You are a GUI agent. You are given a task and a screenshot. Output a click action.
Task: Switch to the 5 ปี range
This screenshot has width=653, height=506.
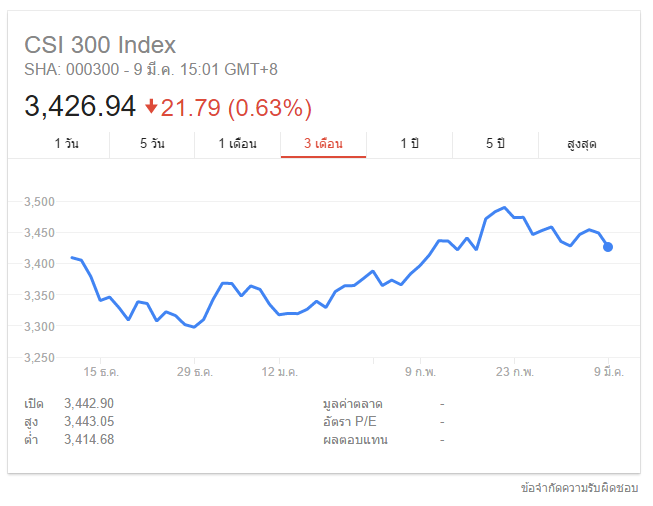click(x=496, y=144)
